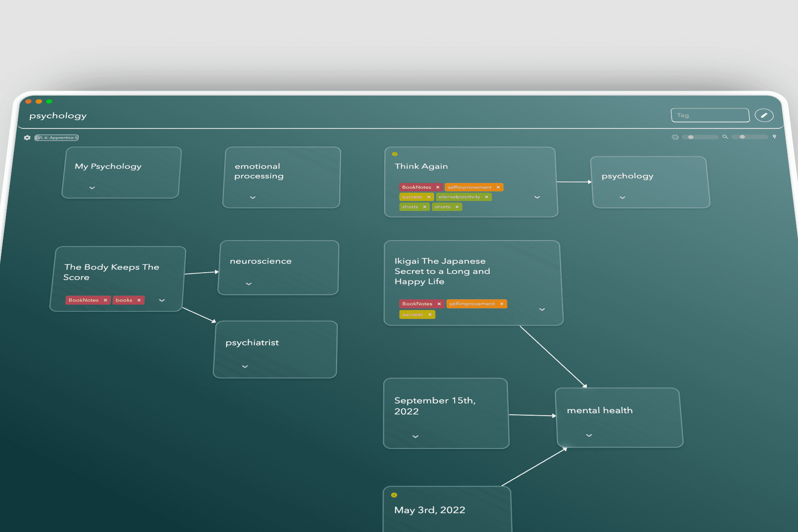Click yellow dot on Think Again card
The height and width of the screenshot is (532, 798).
tap(395, 154)
